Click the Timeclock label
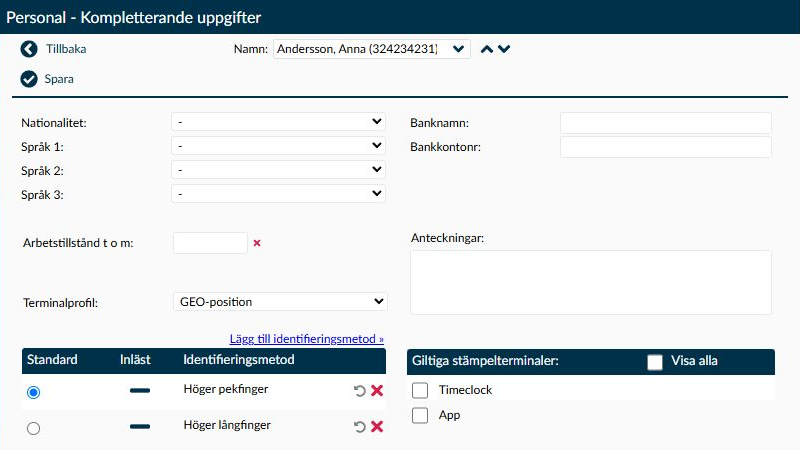 [465, 390]
